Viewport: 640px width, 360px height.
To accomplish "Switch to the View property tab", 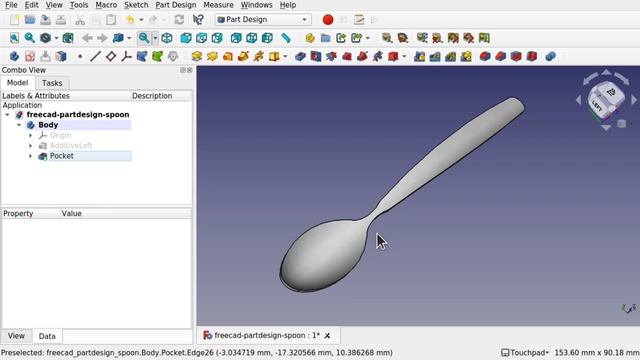I will tap(16, 336).
